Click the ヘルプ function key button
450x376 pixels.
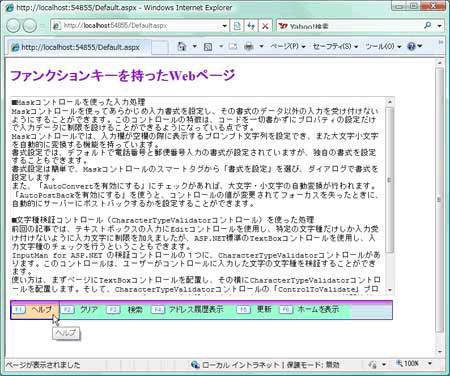tap(35, 310)
